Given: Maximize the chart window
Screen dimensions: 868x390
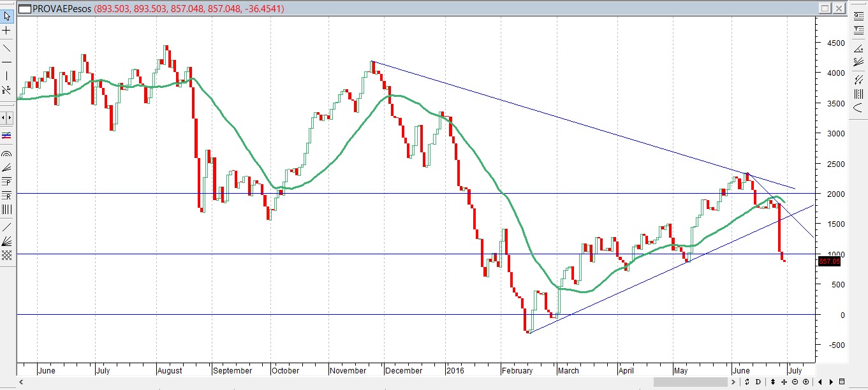Looking at the screenshot, I should [x=825, y=8].
